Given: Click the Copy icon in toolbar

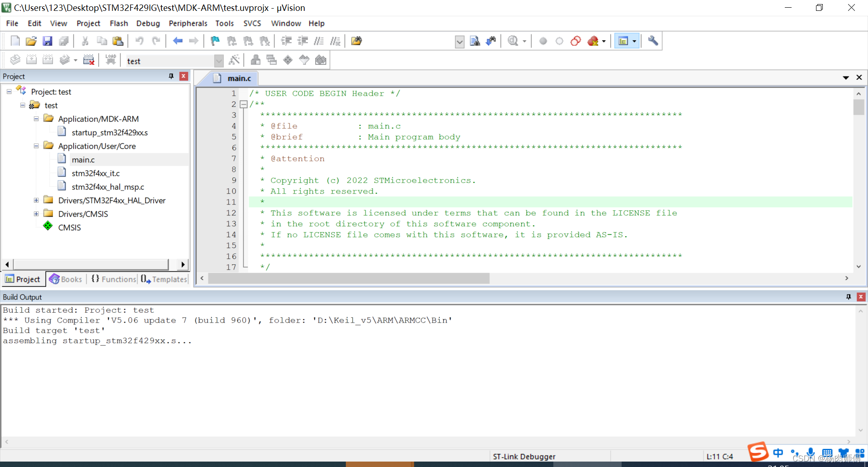Looking at the screenshot, I should tap(102, 41).
